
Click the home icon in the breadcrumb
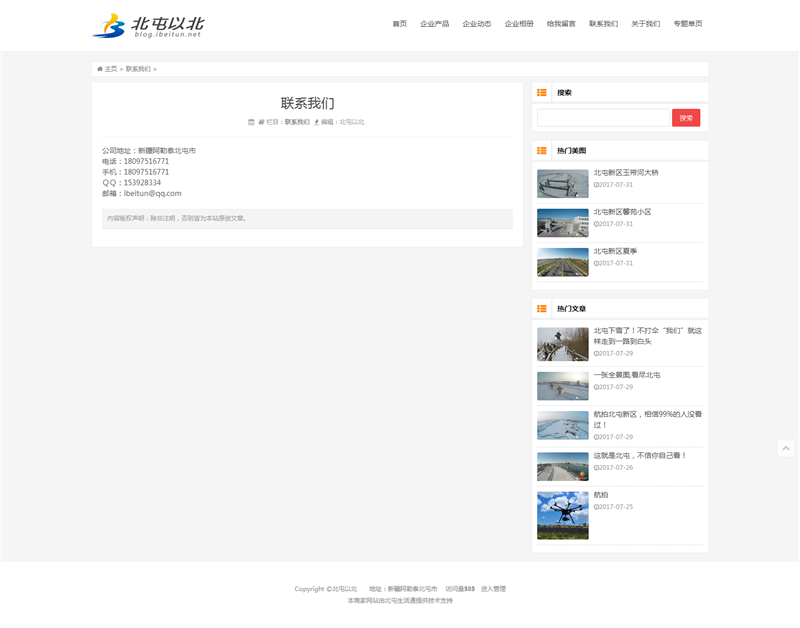pos(100,69)
